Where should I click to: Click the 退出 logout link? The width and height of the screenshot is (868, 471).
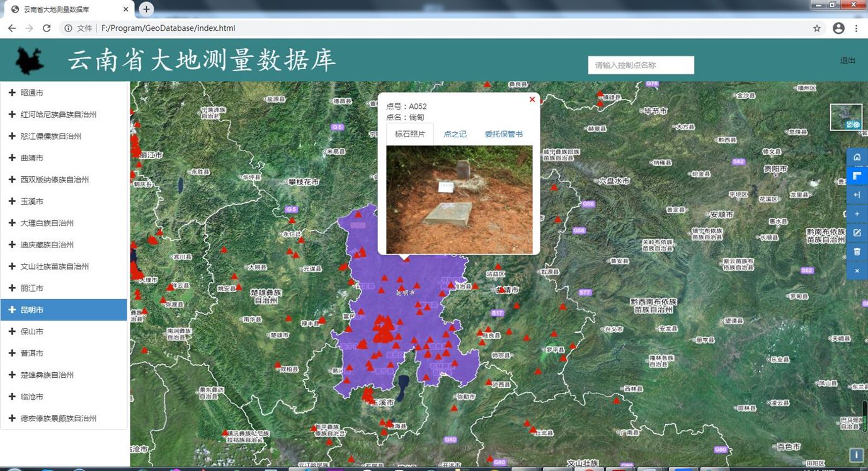pos(848,60)
